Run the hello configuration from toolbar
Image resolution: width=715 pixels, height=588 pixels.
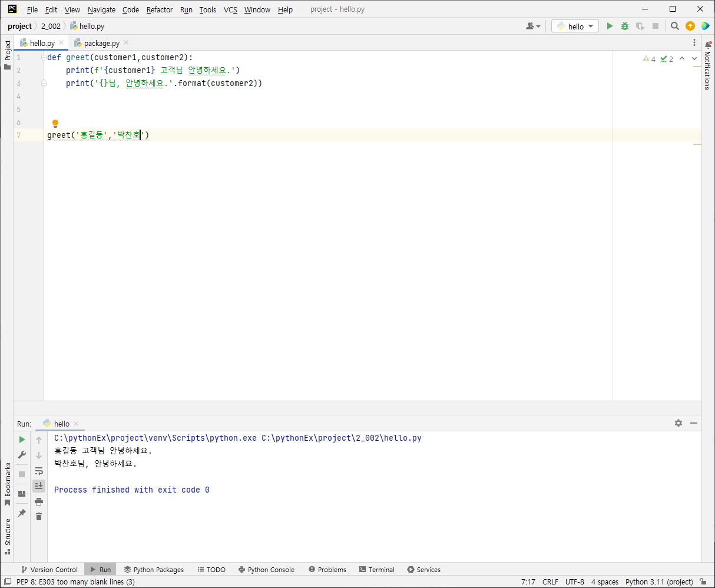pyautogui.click(x=610, y=26)
